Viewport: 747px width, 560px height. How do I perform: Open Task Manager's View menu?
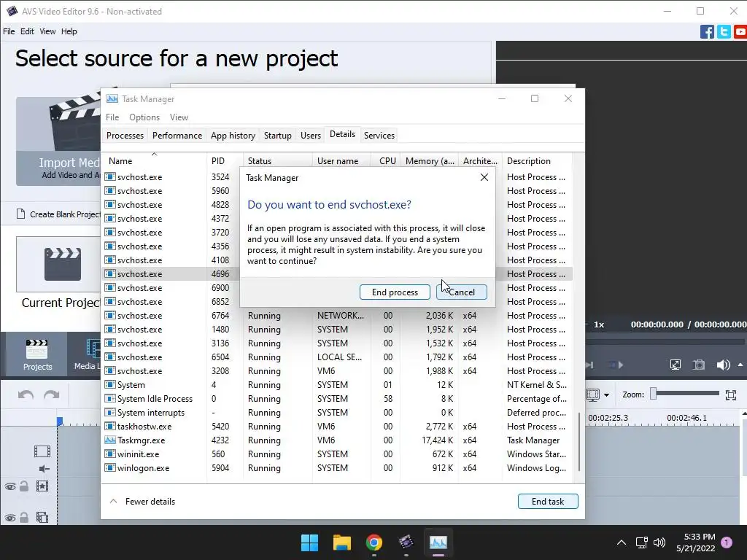click(179, 117)
